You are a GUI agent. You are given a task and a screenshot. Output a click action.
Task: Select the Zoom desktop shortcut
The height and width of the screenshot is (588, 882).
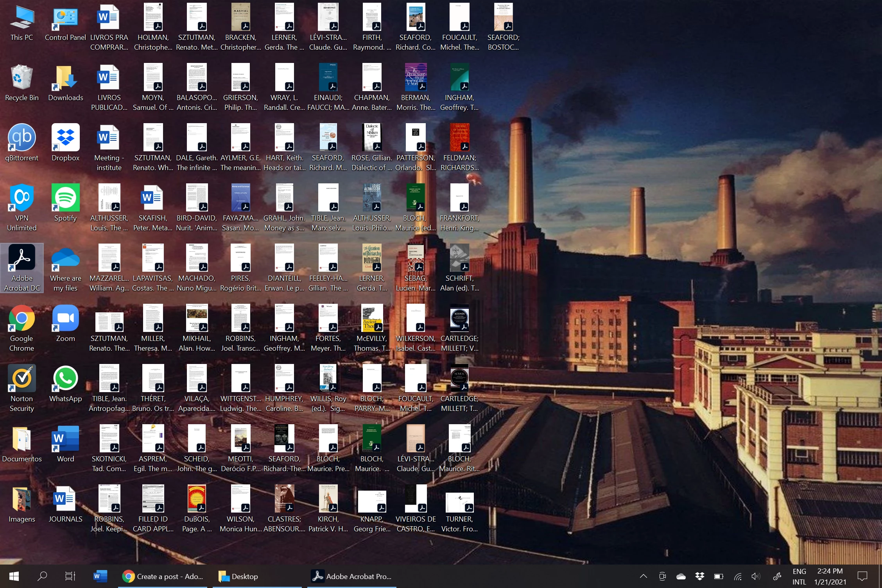tap(65, 319)
